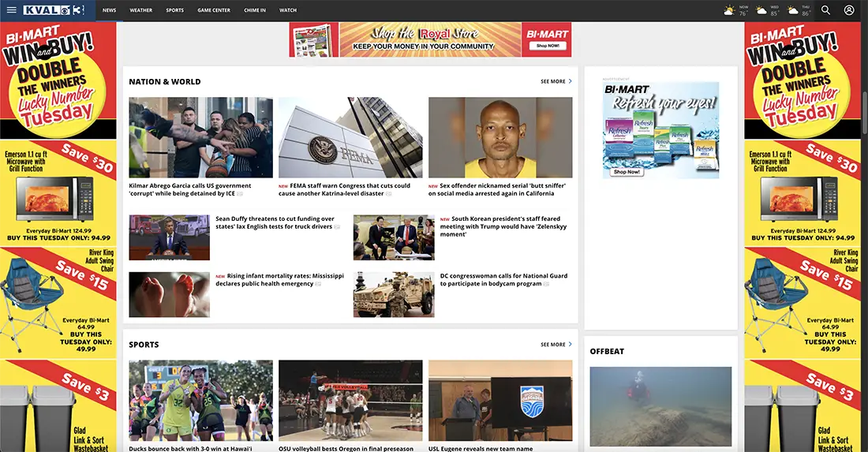Click the Offbeat underwater diver photo
The width and height of the screenshot is (868, 452).
660,406
